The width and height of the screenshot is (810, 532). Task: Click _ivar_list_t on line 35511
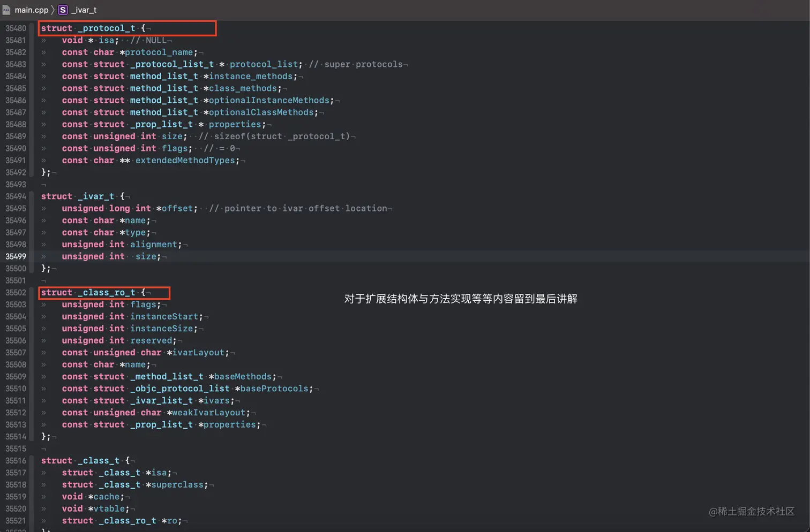click(x=161, y=401)
